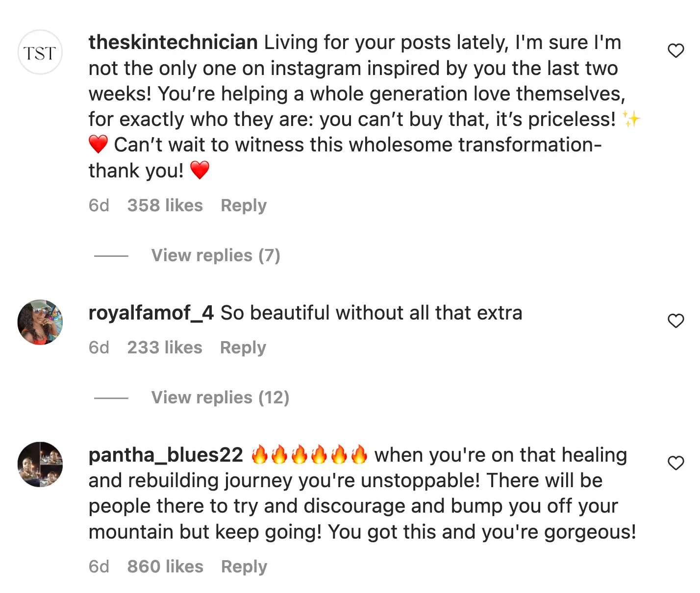The height and width of the screenshot is (593, 700).
Task: Open theskintechnician username link
Action: pyautogui.click(x=173, y=43)
